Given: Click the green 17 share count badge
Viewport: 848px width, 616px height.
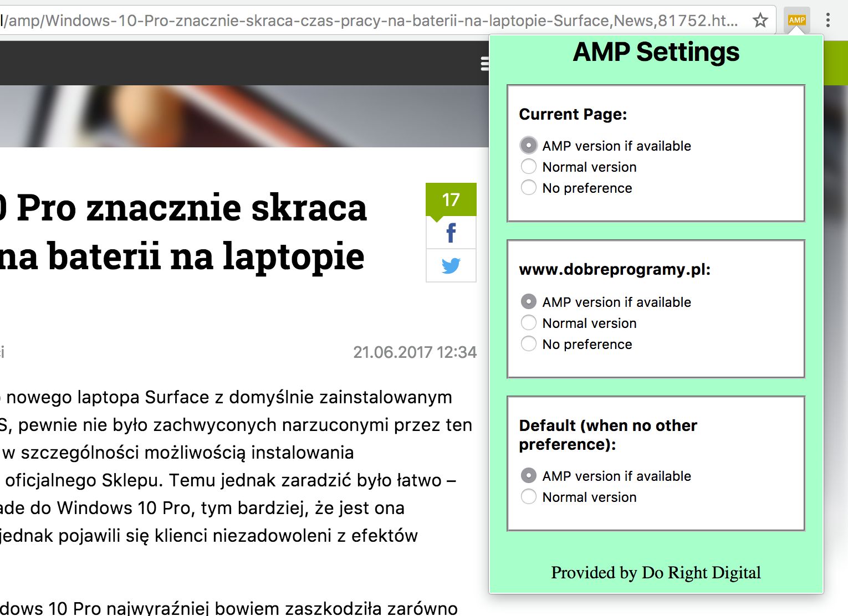Looking at the screenshot, I should coord(451,199).
